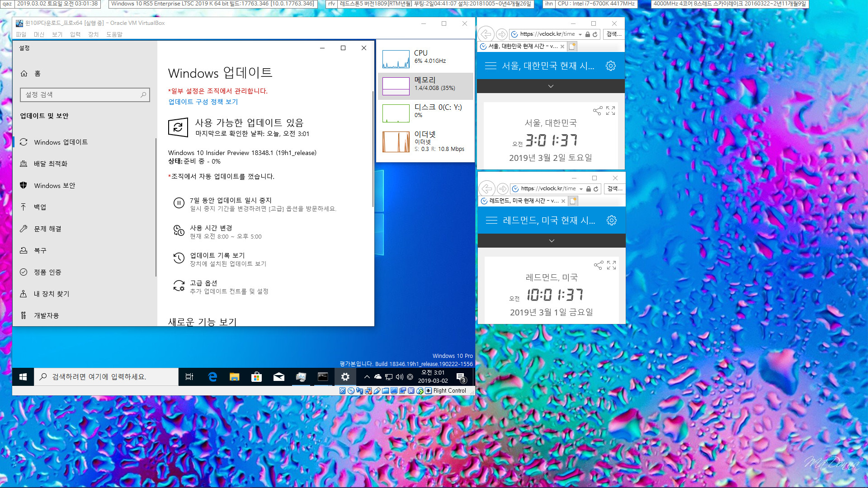868x488 pixels.
Task: Open 백업 settings page
Action: 40,207
